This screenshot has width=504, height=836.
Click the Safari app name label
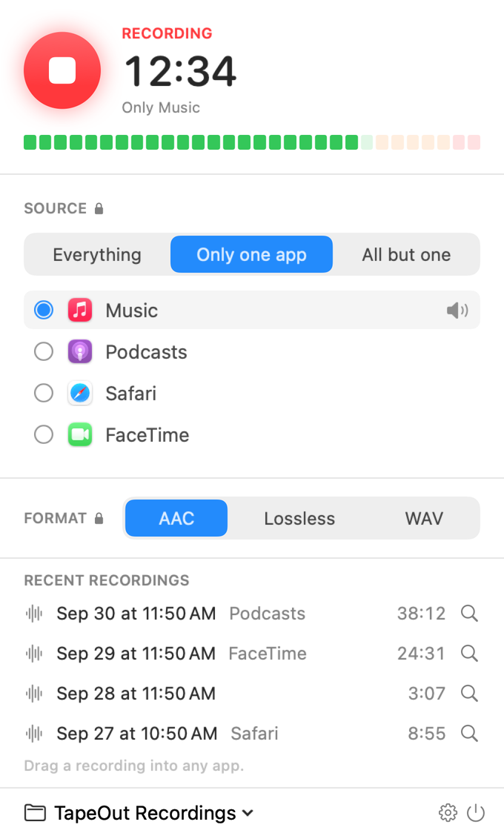pyautogui.click(x=130, y=394)
